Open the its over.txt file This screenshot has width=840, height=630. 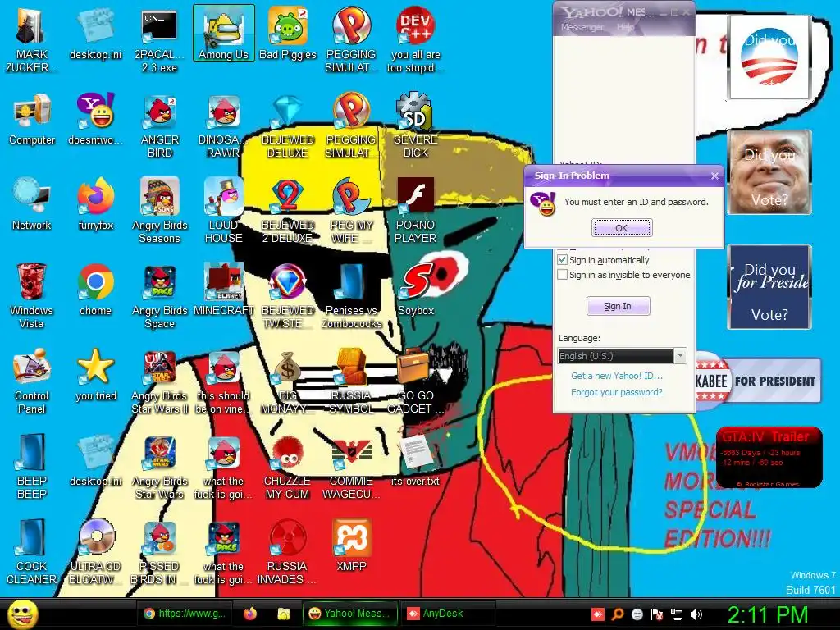point(415,459)
